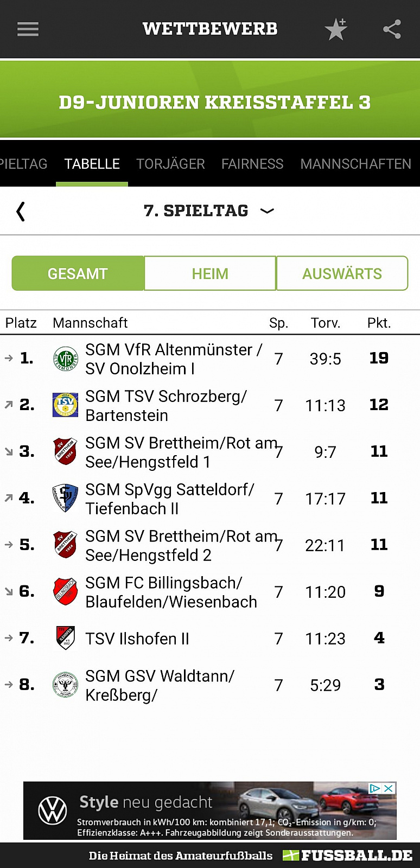Switch to Auswärts table view
The height and width of the screenshot is (868, 420).
click(x=342, y=273)
